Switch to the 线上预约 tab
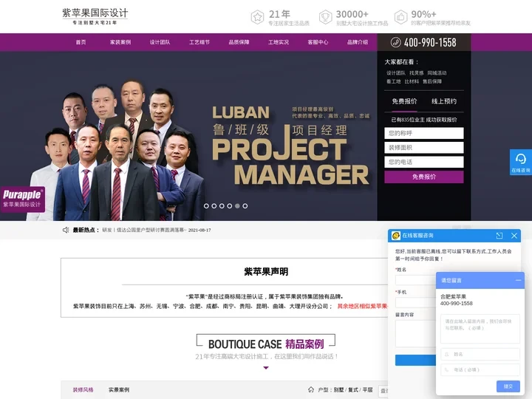The height and width of the screenshot is (399, 532). pos(444,101)
